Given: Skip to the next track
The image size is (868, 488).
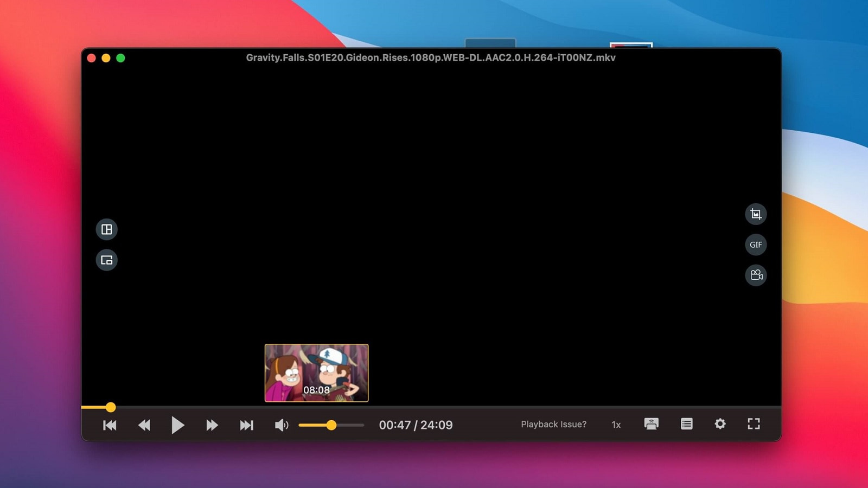Looking at the screenshot, I should (x=246, y=425).
